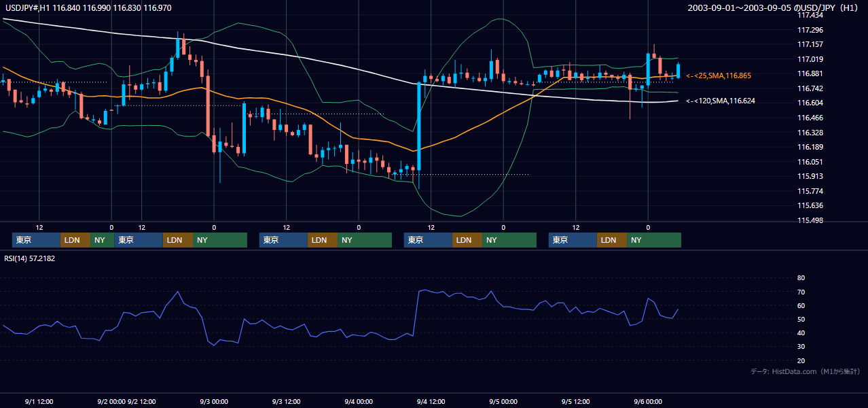This screenshot has height=408, width=868.
Task: Click price axis label 117.296
Action: click(810, 30)
